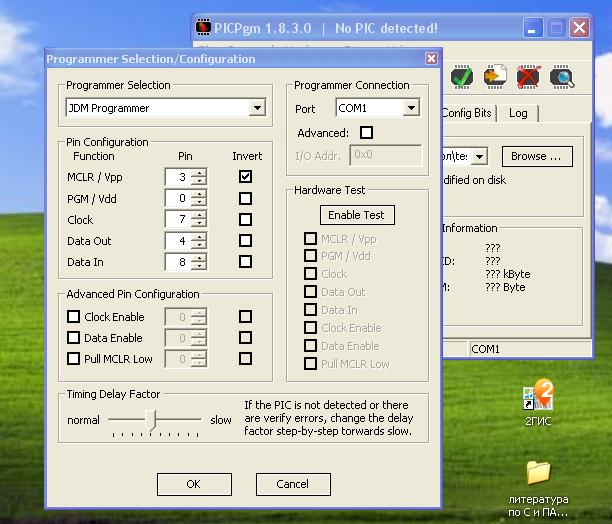Click the 'slow' label by the slider
The image size is (612, 524).
tap(221, 420)
